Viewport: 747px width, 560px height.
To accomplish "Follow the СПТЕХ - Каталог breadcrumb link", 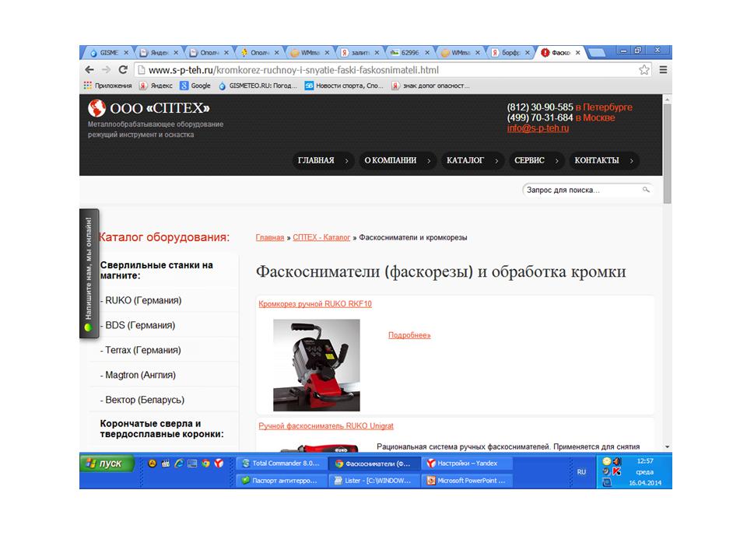I will (x=321, y=238).
